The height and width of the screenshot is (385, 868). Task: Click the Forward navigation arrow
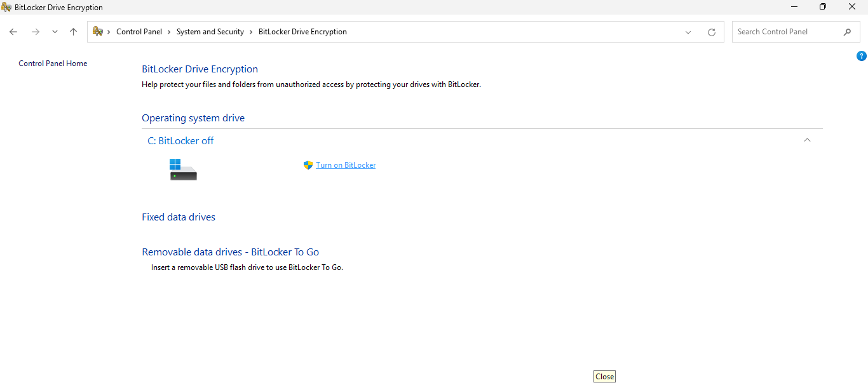[x=36, y=32]
